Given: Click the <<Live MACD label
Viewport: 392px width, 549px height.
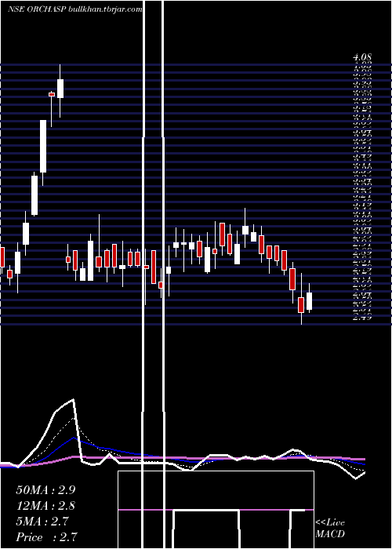Looking at the screenshot, I should [330, 529].
